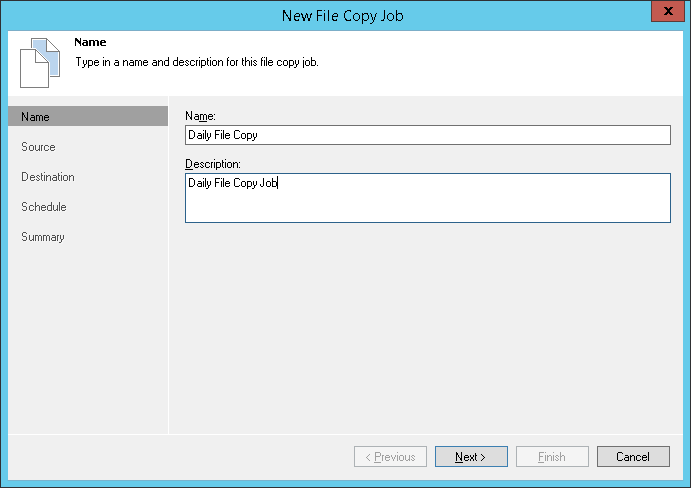Click the file copy job icon in the header
The width and height of the screenshot is (691, 488).
(x=34, y=63)
